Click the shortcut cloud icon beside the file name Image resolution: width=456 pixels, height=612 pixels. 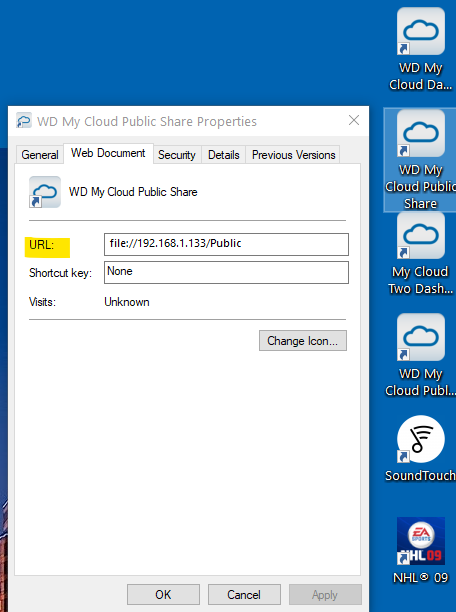(45, 192)
